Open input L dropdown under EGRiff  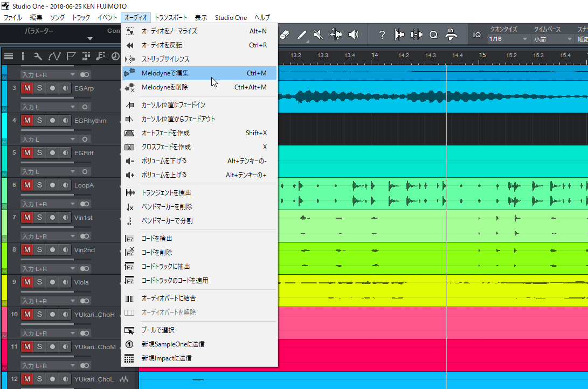49,172
